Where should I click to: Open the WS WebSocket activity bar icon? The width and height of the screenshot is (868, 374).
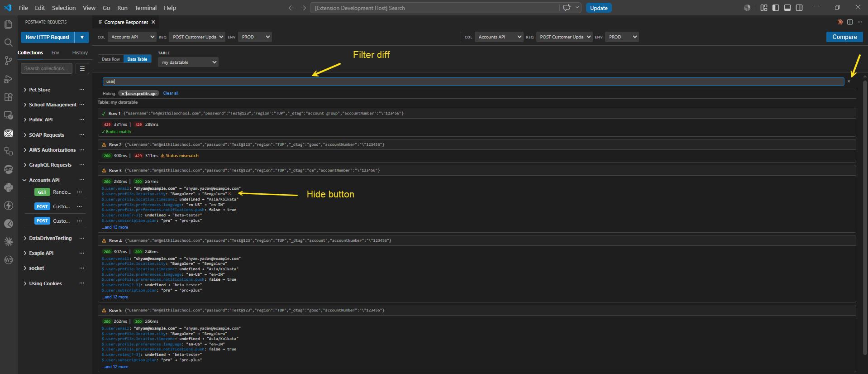[x=8, y=260]
